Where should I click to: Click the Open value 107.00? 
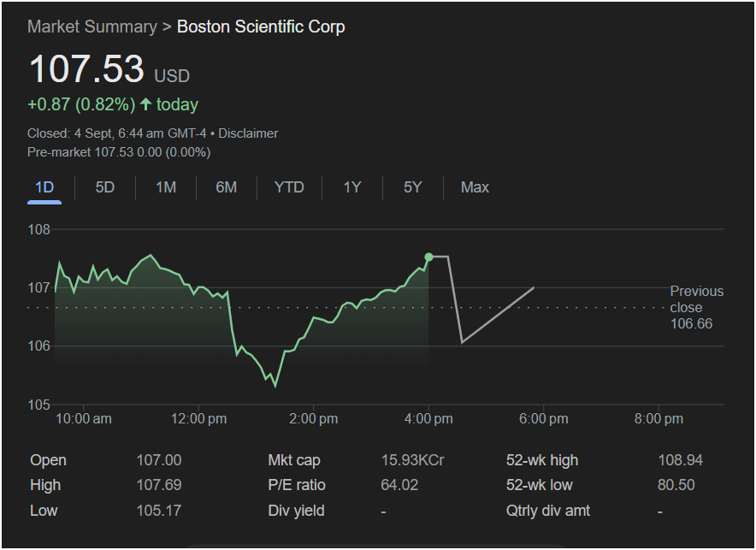tap(159, 460)
